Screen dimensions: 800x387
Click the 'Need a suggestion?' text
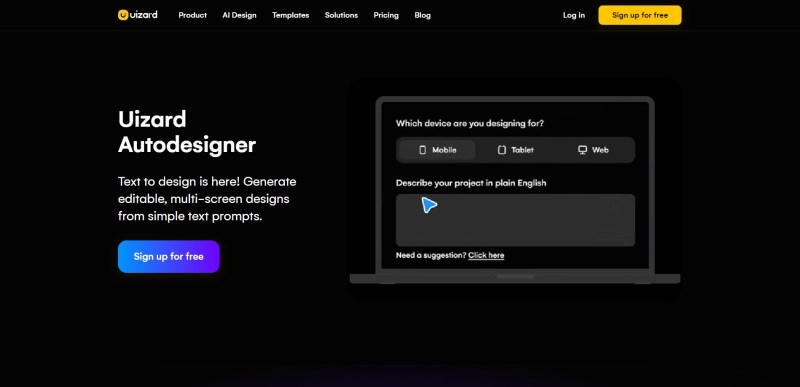431,255
